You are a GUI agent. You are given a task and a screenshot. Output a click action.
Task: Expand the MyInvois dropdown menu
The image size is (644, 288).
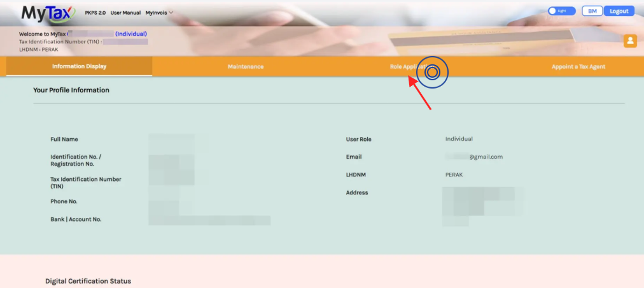click(159, 13)
